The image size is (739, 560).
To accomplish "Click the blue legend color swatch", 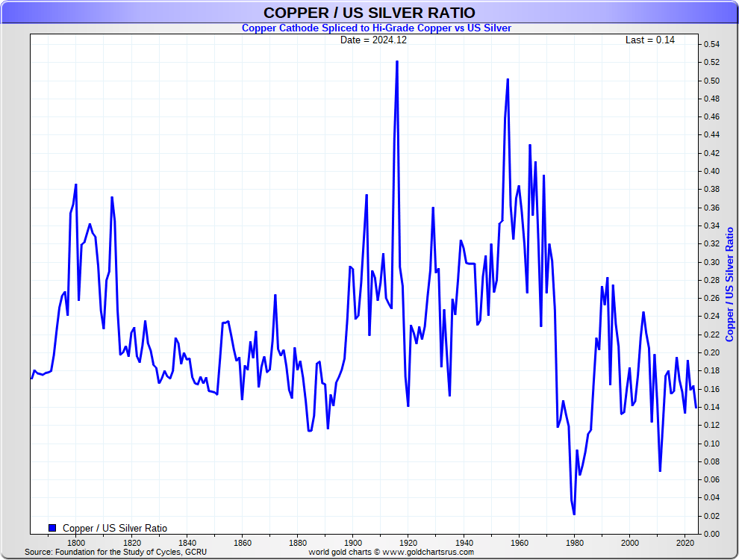I will tap(52, 528).
